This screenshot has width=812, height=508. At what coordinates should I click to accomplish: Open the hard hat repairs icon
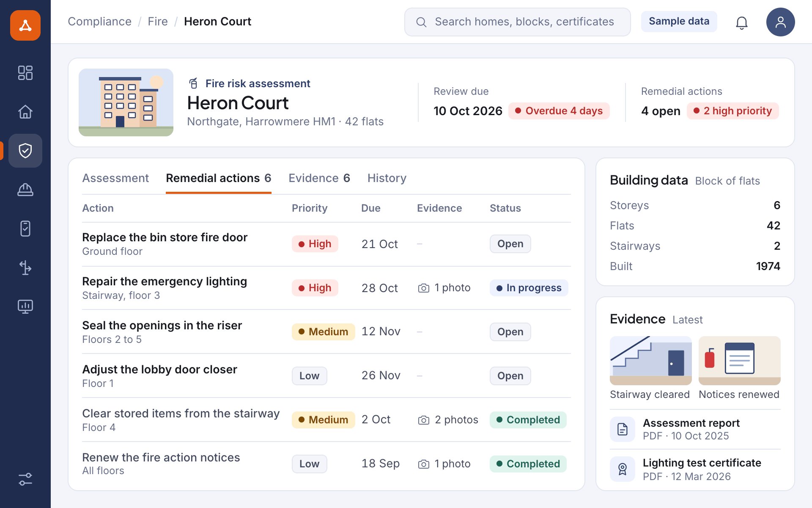click(25, 190)
